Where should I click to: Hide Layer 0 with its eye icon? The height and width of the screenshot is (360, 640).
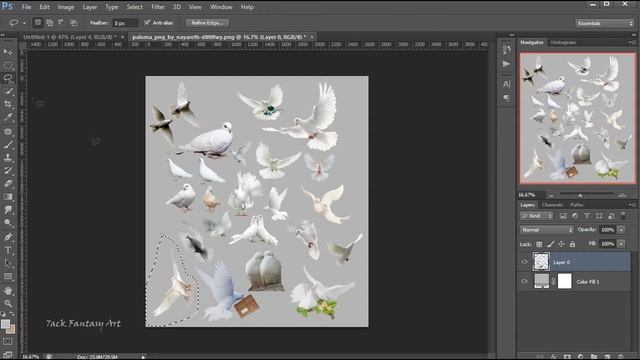click(524, 262)
